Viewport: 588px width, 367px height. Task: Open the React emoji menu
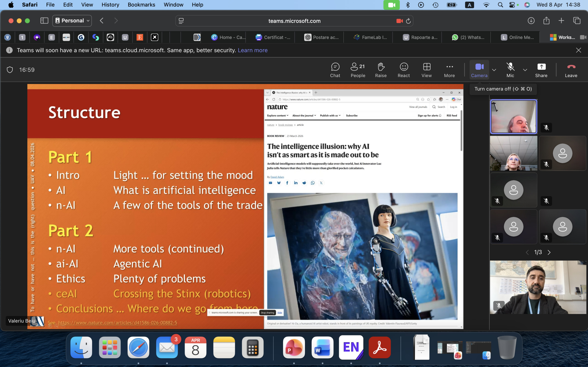pyautogui.click(x=404, y=70)
